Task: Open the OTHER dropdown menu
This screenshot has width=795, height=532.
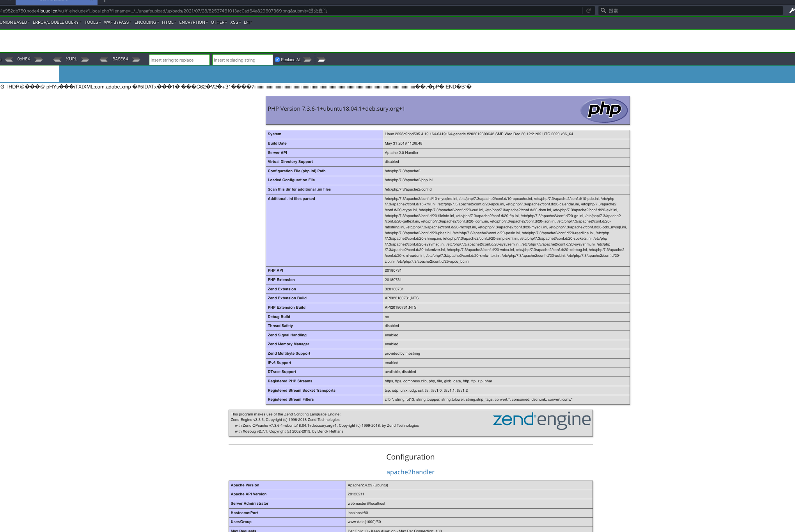Action: coord(219,22)
